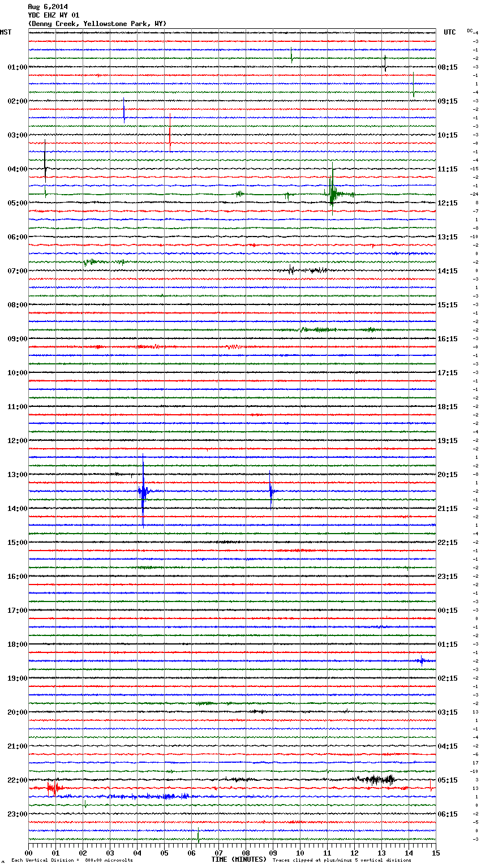Image resolution: width=481 pixels, height=868 pixels.
Task: Click the 03:15 UTC time label
Action: pos(448,712)
